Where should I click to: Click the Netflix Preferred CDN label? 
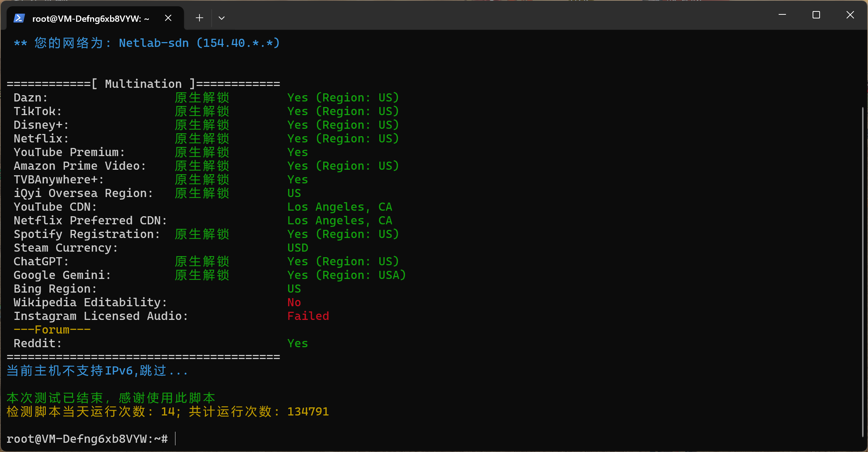[x=90, y=221]
